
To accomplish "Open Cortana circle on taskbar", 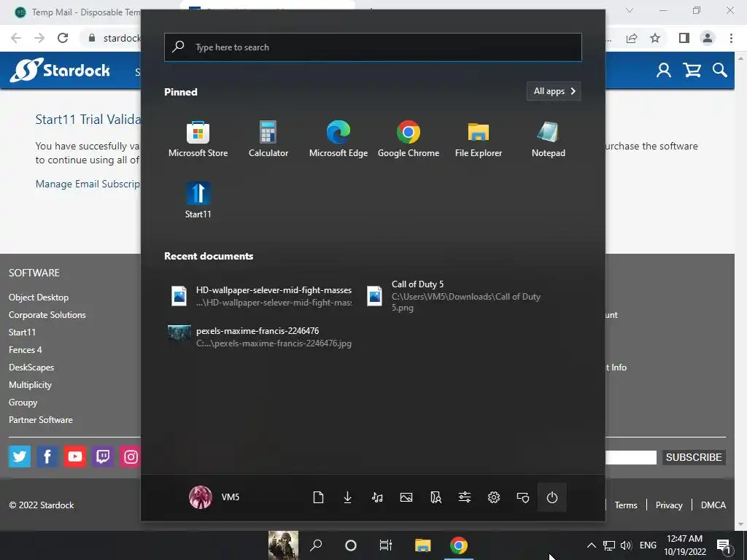I will 351,545.
